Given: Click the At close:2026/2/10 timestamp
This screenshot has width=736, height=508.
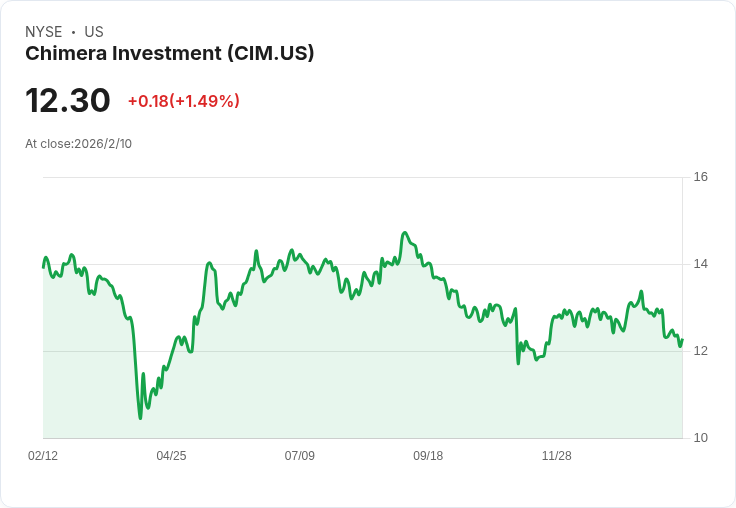Looking at the screenshot, I should point(79,143).
